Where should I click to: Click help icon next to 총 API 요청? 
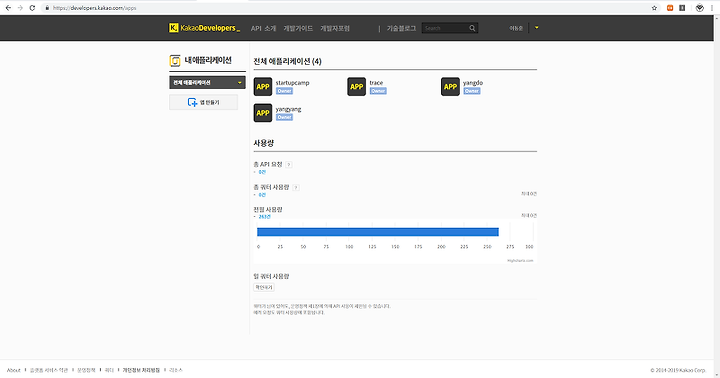(289, 164)
